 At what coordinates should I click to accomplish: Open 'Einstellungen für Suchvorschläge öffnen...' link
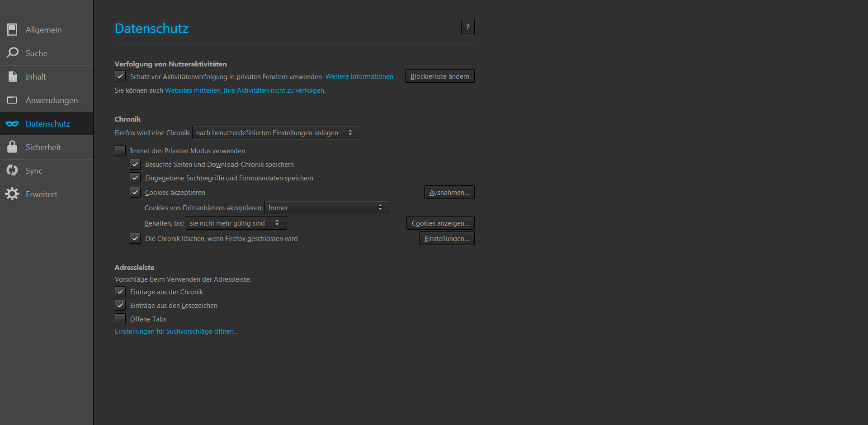coord(176,331)
